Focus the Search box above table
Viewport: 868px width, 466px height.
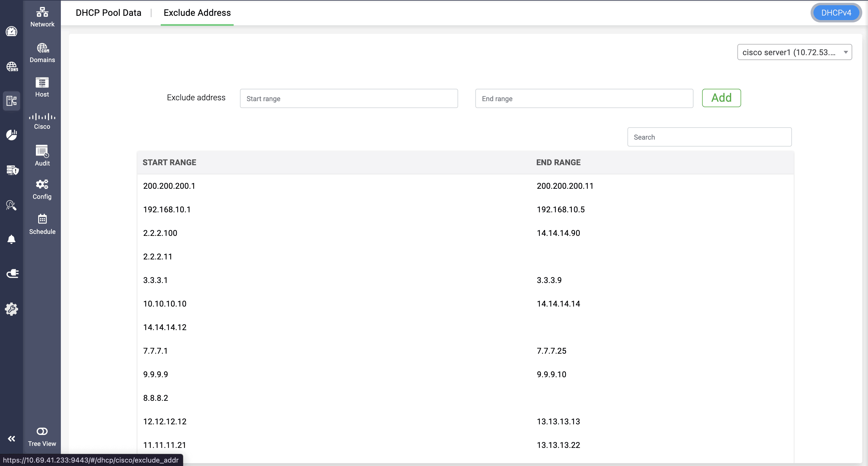709,137
